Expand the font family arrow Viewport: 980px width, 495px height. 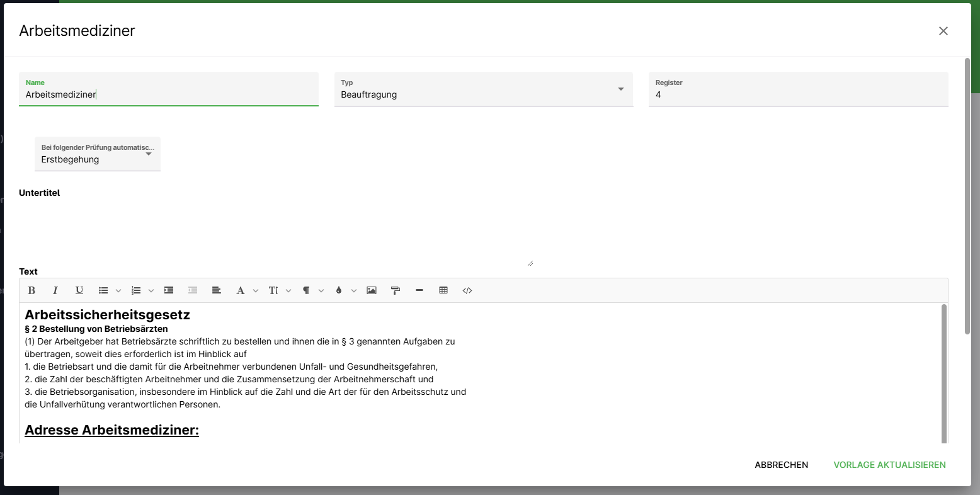256,290
